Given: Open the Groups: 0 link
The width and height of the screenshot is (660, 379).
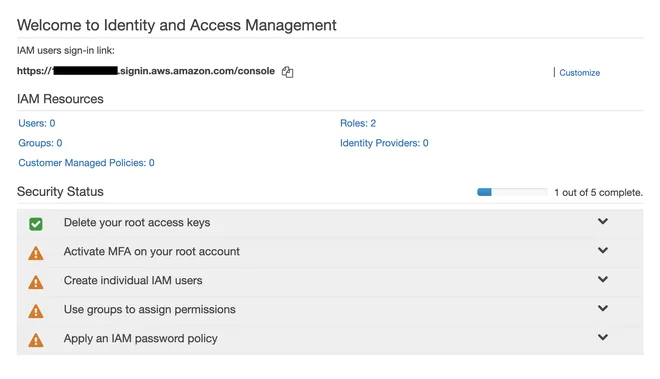Looking at the screenshot, I should [40, 143].
